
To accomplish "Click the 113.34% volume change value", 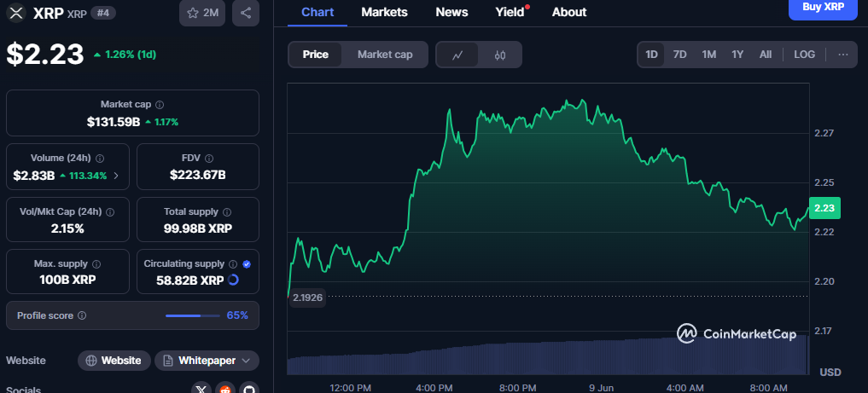I will coord(86,176).
